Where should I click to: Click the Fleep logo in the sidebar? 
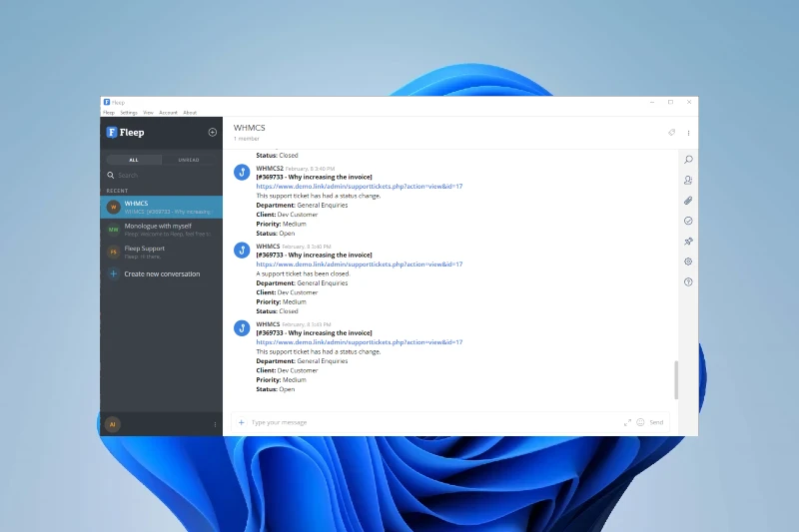tap(125, 133)
